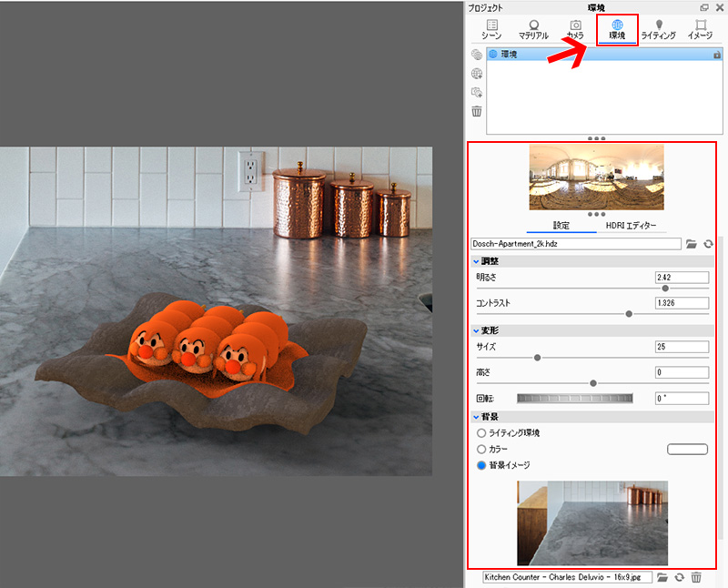Viewport: 728px width, 588px height.
Task: Open the イメージ (Image) tab
Action: click(x=700, y=29)
